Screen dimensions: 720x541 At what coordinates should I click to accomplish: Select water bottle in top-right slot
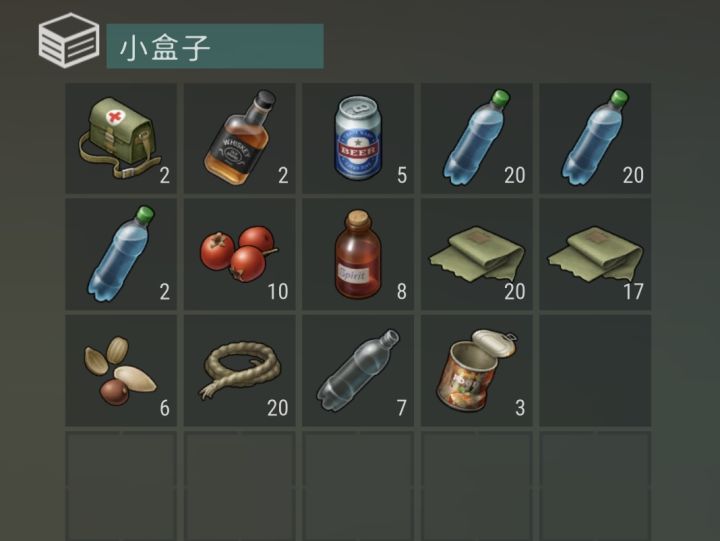pyautogui.click(x=595, y=138)
